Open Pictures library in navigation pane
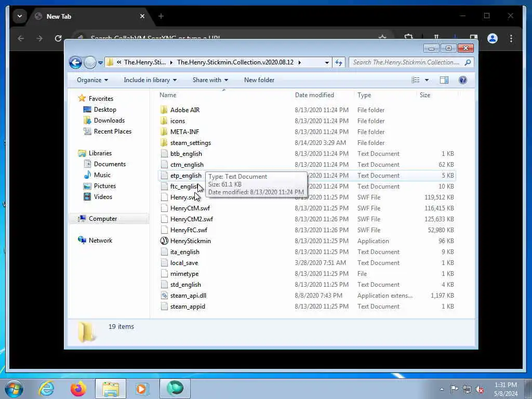Viewport: 532px width, 399px height. pos(105,186)
